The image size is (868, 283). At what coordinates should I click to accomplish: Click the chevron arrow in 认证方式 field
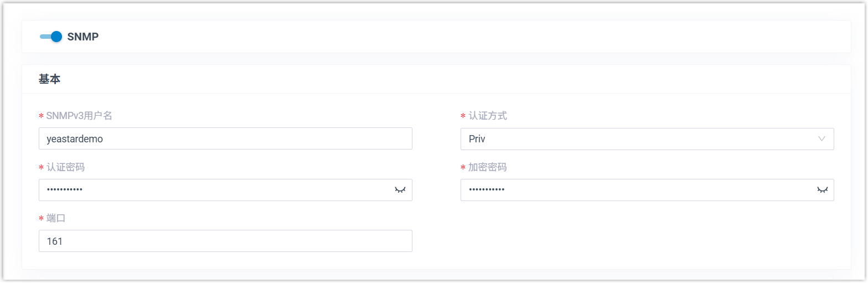click(821, 139)
